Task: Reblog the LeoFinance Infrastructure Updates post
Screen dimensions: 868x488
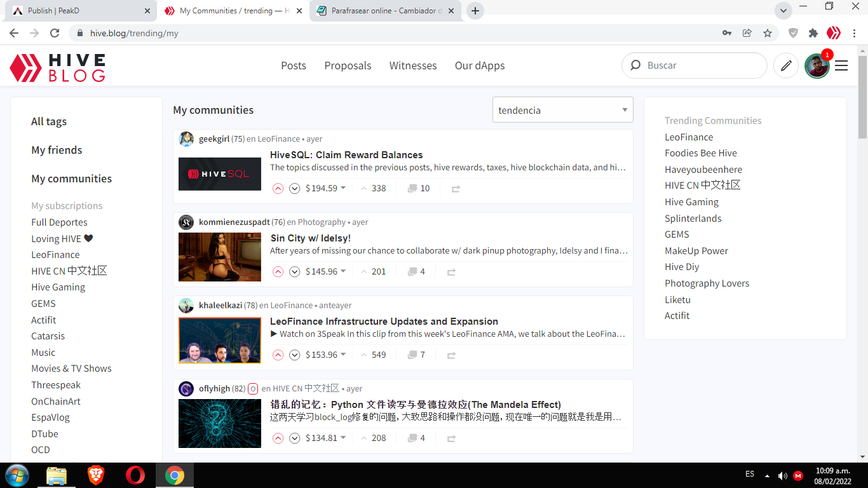Action: click(451, 355)
